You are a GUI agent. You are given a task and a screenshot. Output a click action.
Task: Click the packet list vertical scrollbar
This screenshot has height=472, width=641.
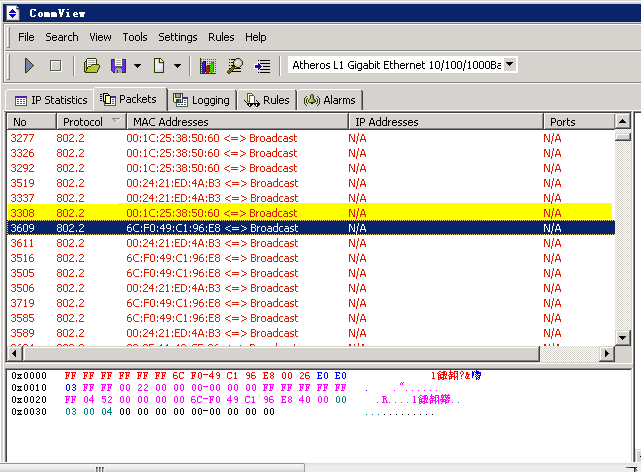(x=622, y=240)
